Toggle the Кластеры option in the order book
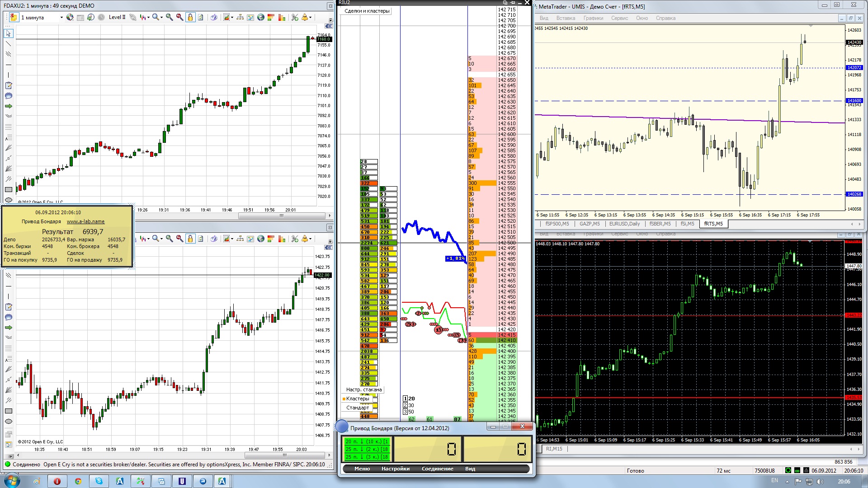 pyautogui.click(x=358, y=399)
